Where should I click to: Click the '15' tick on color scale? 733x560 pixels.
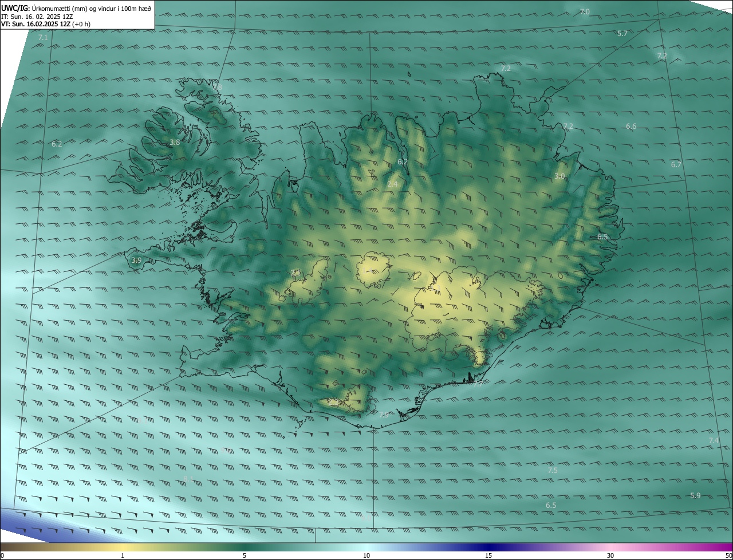point(488,555)
